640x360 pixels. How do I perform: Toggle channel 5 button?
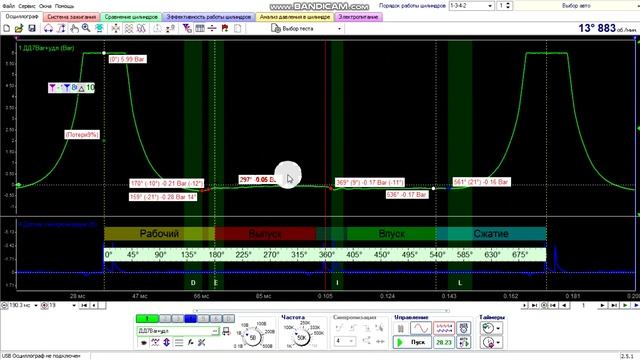point(203,318)
